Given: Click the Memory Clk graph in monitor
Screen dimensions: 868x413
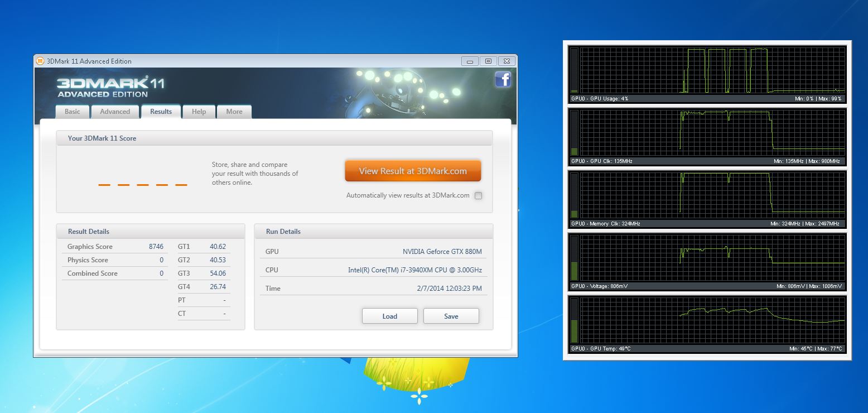Looking at the screenshot, I should [x=712, y=195].
